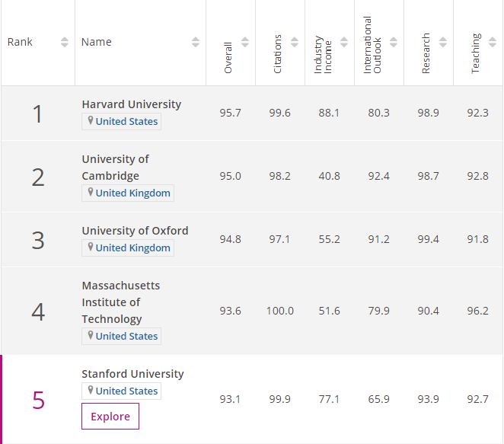Sort by Citations using arrow icon
The height and width of the screenshot is (444, 504).
click(295, 42)
